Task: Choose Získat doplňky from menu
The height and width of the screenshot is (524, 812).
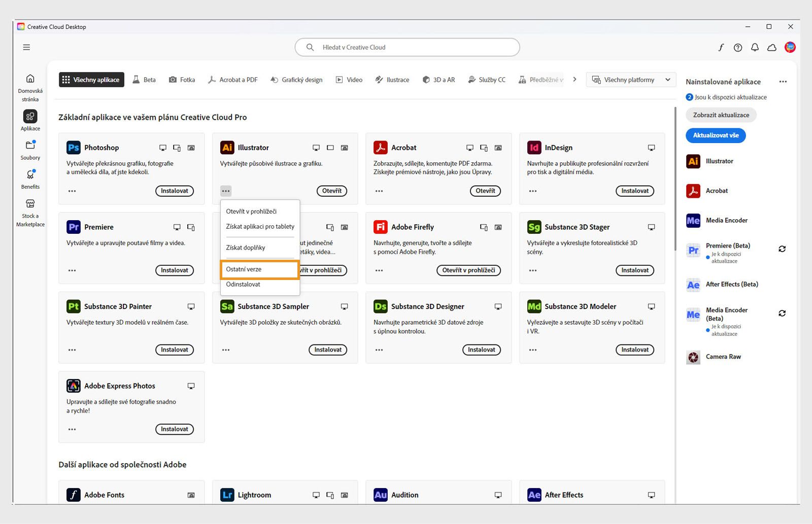Action: [260, 248]
